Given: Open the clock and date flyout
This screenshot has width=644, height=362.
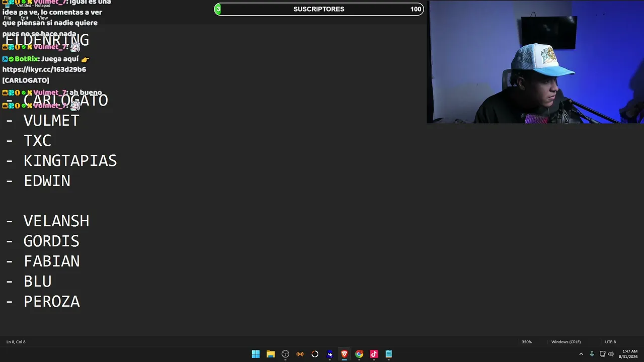Looking at the screenshot, I should (x=629, y=354).
